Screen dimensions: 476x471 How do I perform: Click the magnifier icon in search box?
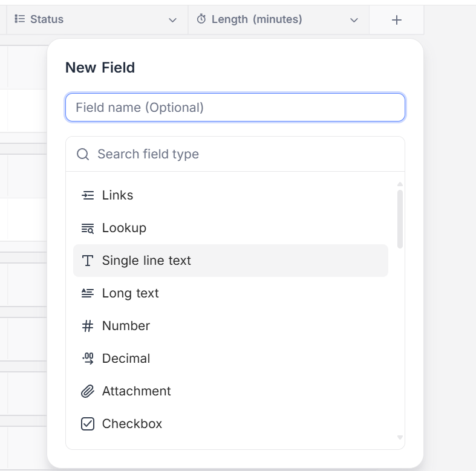pos(83,154)
